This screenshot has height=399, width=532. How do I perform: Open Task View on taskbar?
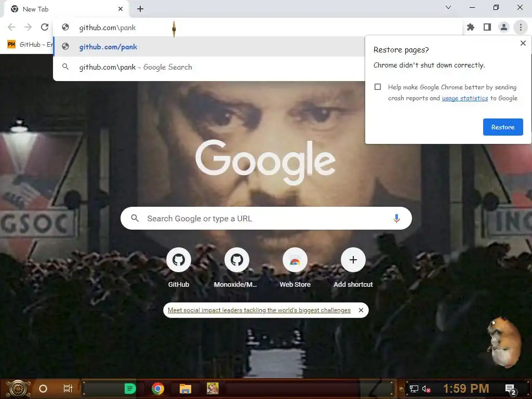coord(68,389)
